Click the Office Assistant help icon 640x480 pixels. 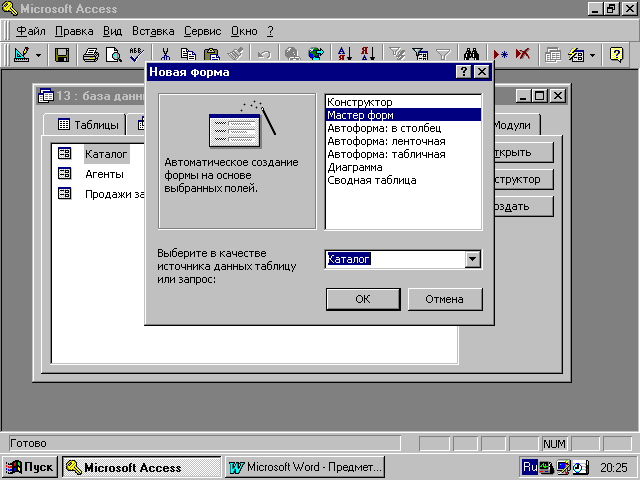click(x=616, y=54)
